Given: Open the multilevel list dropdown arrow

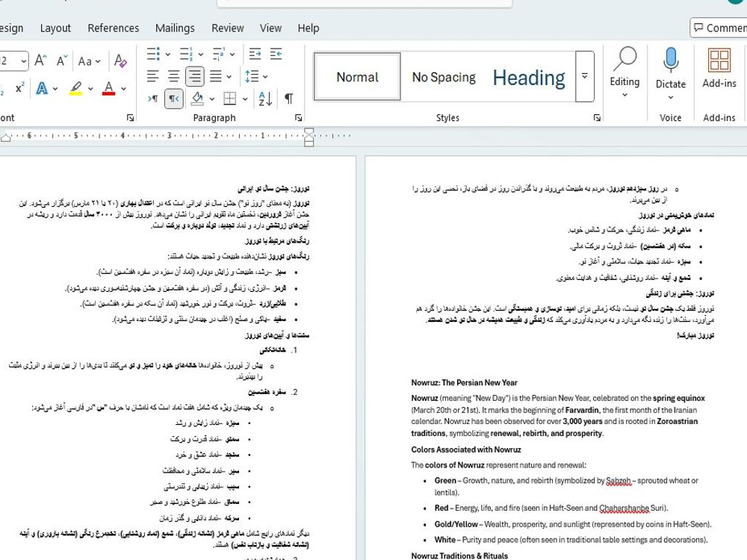Looking at the screenshot, I should (232, 55).
